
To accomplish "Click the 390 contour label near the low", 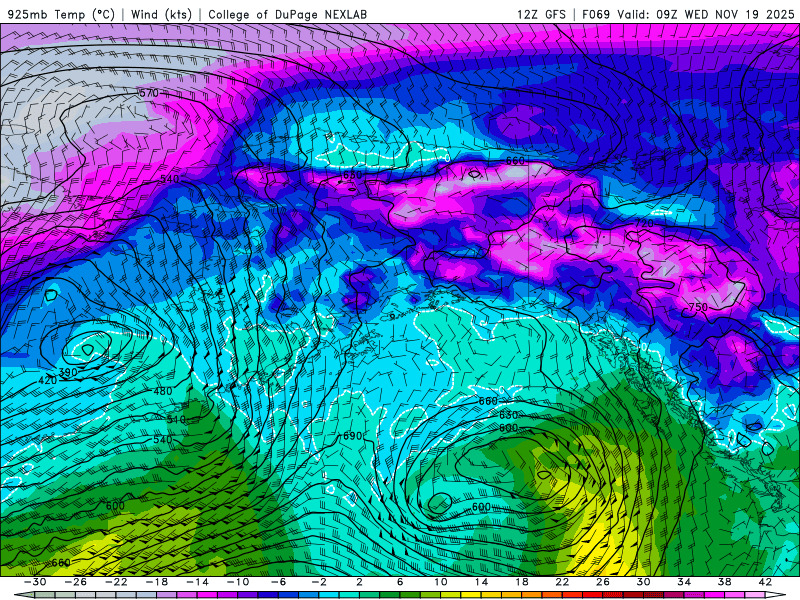I will tap(68, 372).
